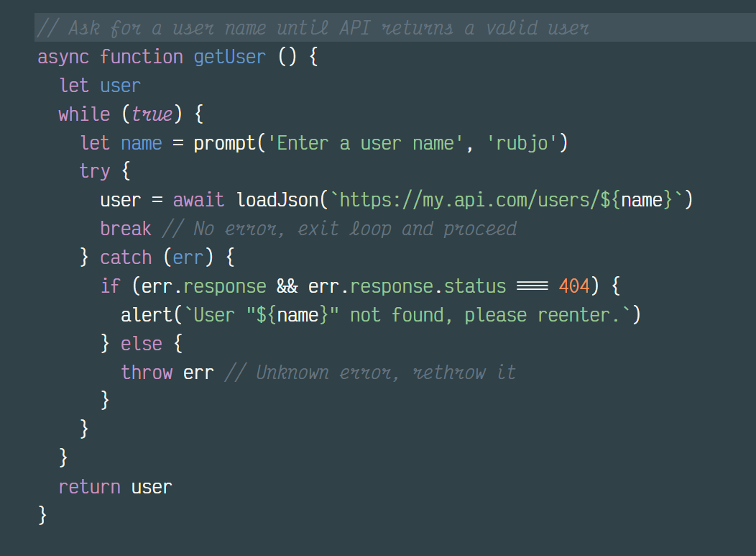Click the throw keyword
This screenshot has width=756, height=556.
point(147,373)
